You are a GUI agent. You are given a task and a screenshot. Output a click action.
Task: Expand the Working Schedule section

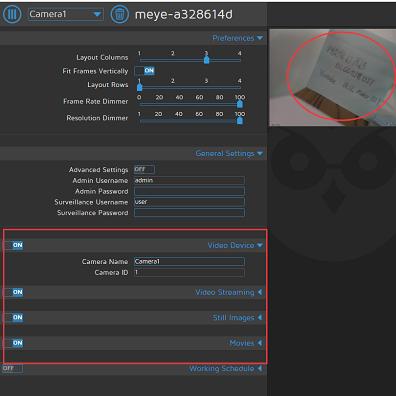226,369
